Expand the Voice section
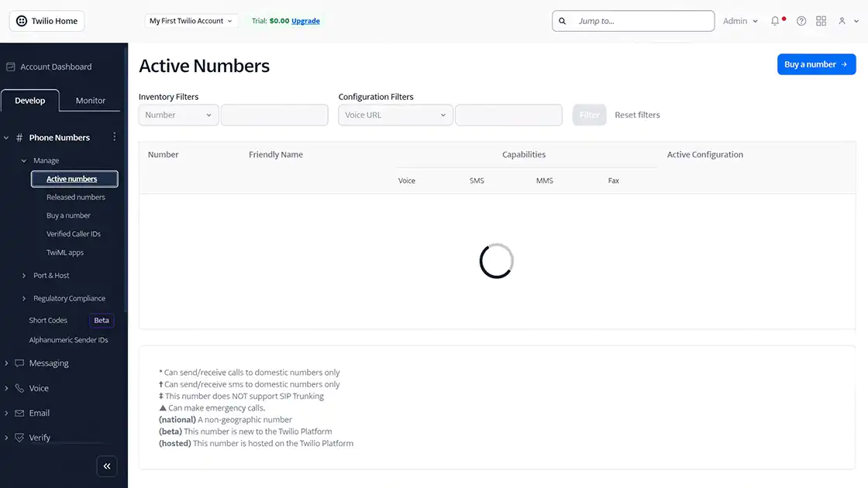 [7, 388]
